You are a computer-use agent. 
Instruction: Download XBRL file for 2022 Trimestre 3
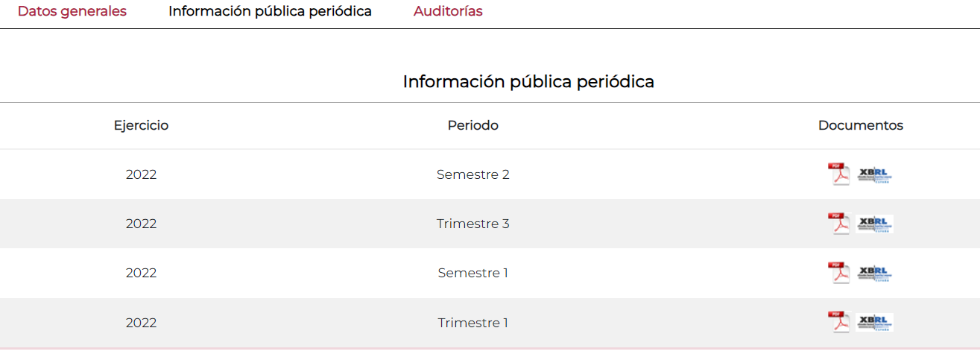(x=875, y=224)
